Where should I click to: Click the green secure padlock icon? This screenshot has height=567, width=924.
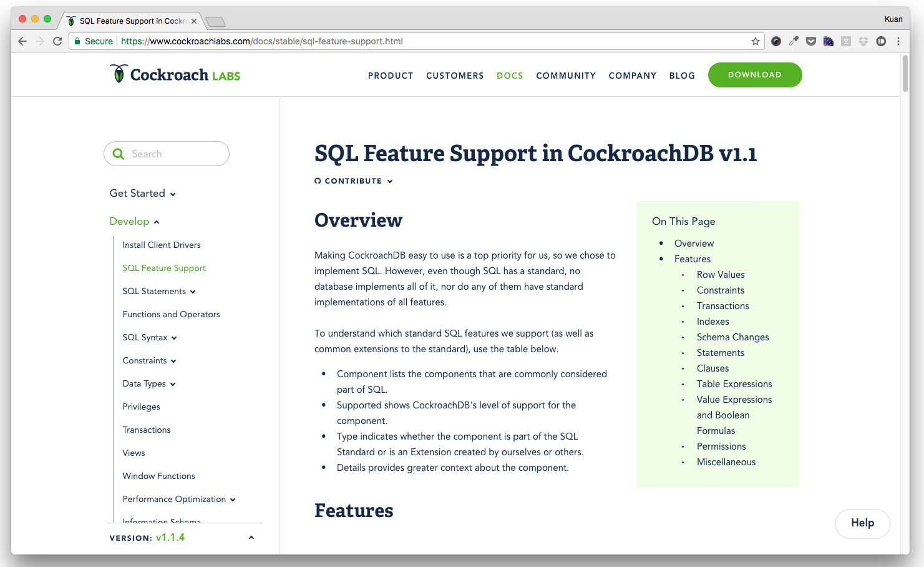[77, 41]
